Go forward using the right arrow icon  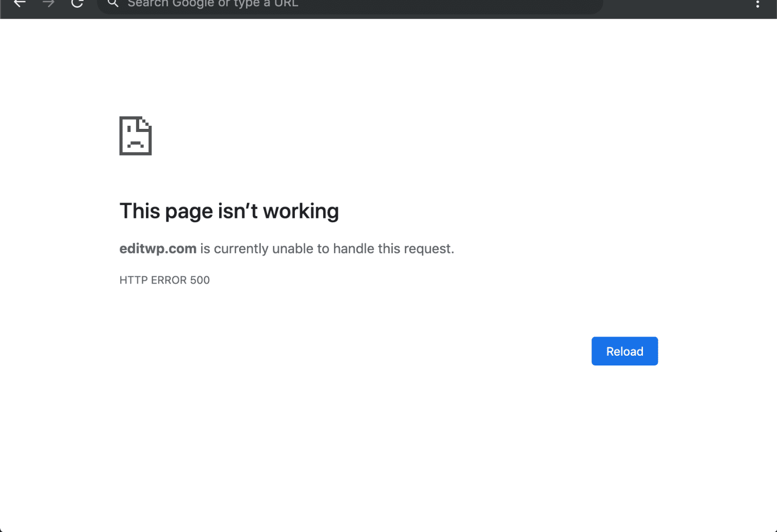pos(48,4)
